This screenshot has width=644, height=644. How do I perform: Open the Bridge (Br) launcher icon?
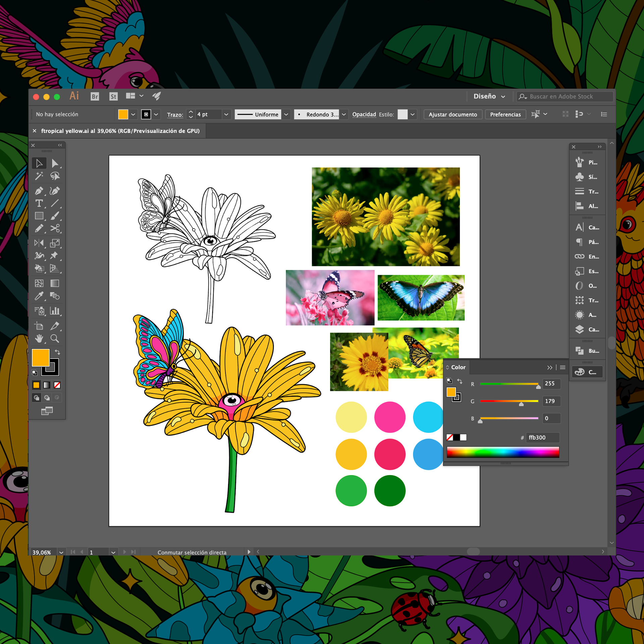tap(95, 97)
